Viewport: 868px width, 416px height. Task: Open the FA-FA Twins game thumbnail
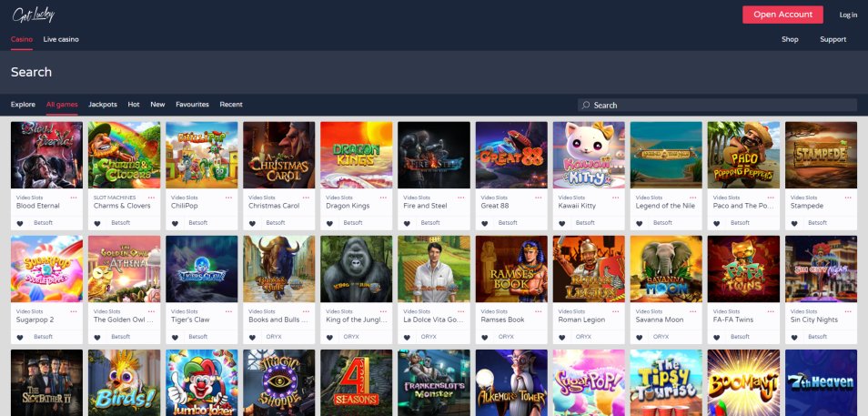point(743,269)
